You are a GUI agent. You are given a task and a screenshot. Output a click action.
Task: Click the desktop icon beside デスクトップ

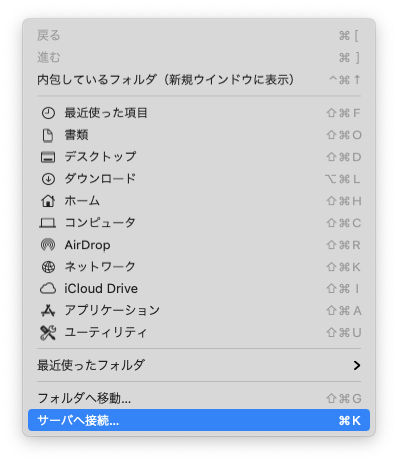pos(48,157)
